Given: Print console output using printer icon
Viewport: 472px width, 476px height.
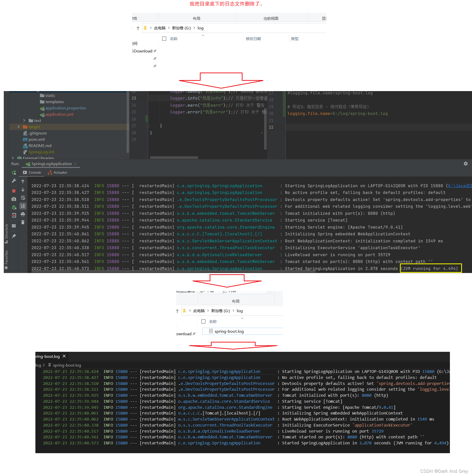Looking at the screenshot, I should click(x=23, y=214).
